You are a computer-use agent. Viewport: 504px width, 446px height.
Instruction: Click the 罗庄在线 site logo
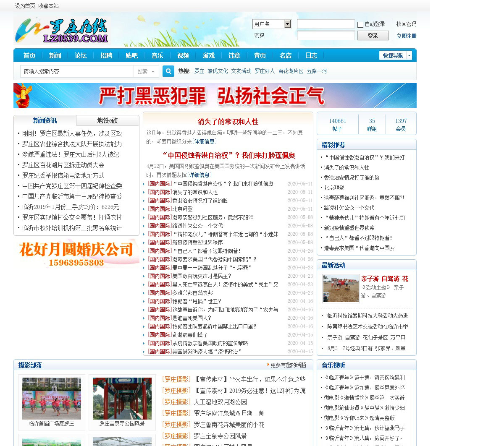pos(62,31)
